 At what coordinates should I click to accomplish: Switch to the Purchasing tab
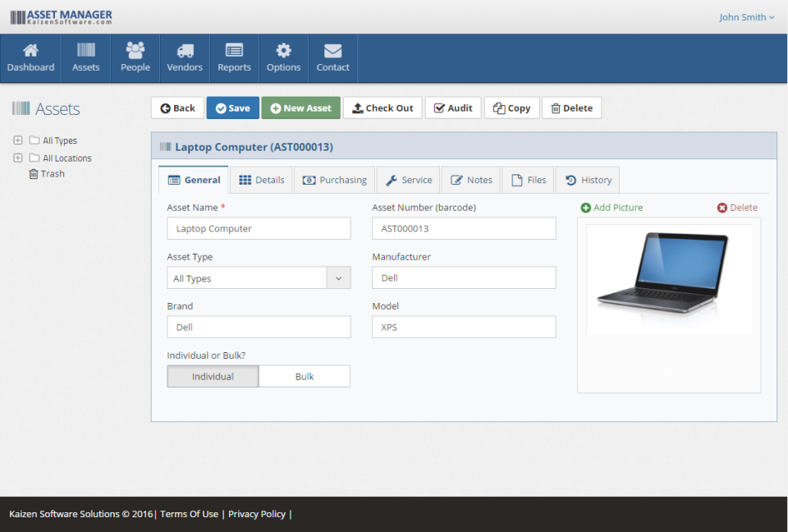[334, 179]
